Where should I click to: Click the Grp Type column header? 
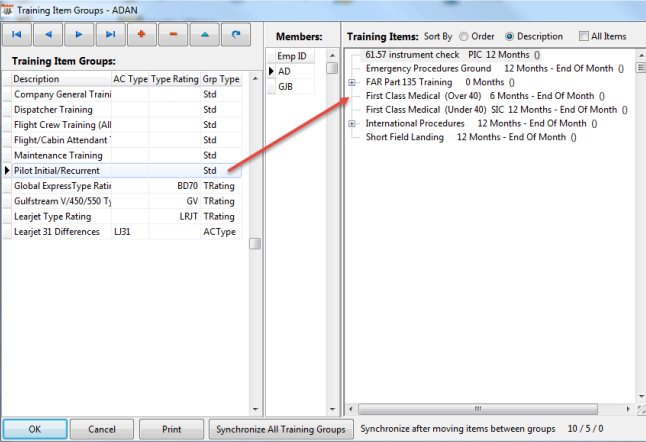(x=221, y=79)
